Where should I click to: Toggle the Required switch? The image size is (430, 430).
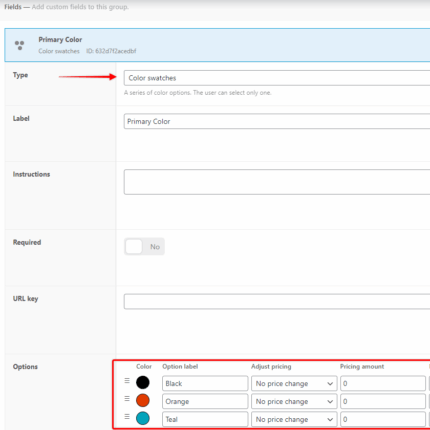click(x=144, y=247)
